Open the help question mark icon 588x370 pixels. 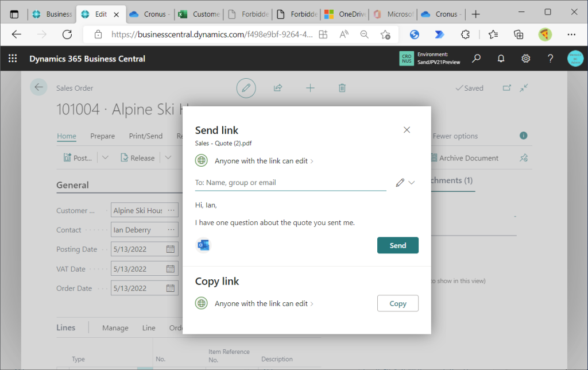[x=550, y=59]
